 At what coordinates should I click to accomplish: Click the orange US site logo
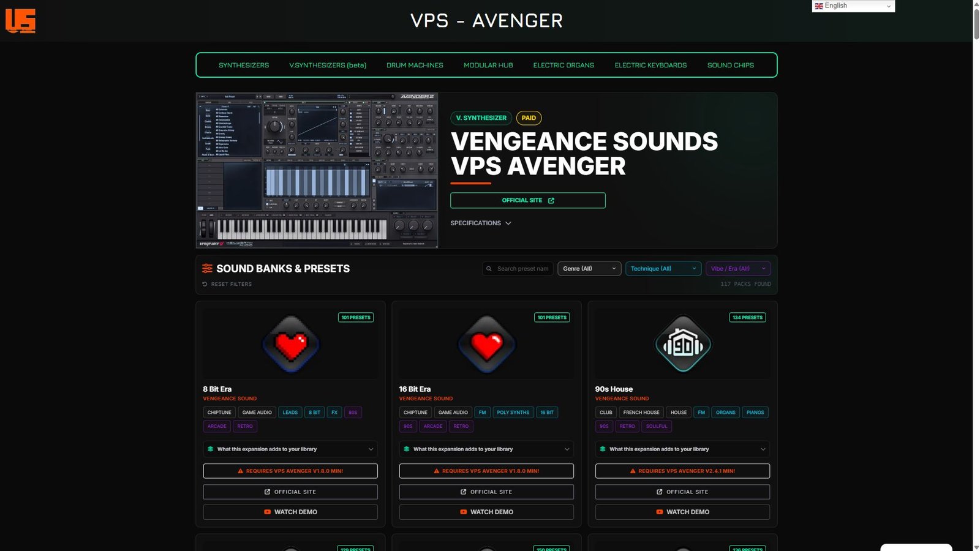tap(20, 21)
